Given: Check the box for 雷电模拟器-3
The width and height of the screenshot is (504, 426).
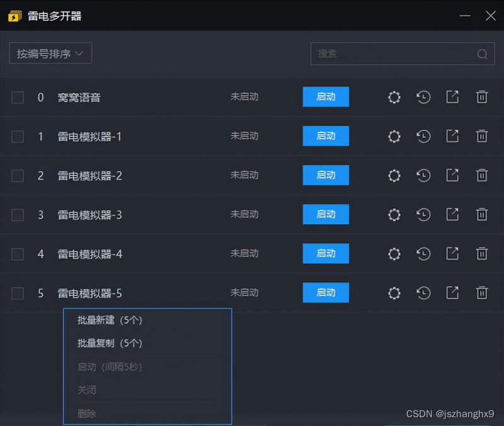Looking at the screenshot, I should [x=18, y=215].
